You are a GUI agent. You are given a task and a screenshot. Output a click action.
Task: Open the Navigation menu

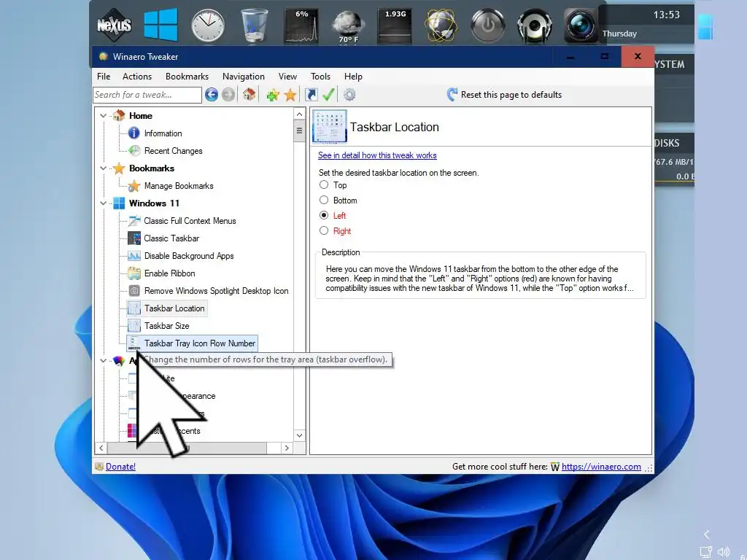tap(244, 76)
